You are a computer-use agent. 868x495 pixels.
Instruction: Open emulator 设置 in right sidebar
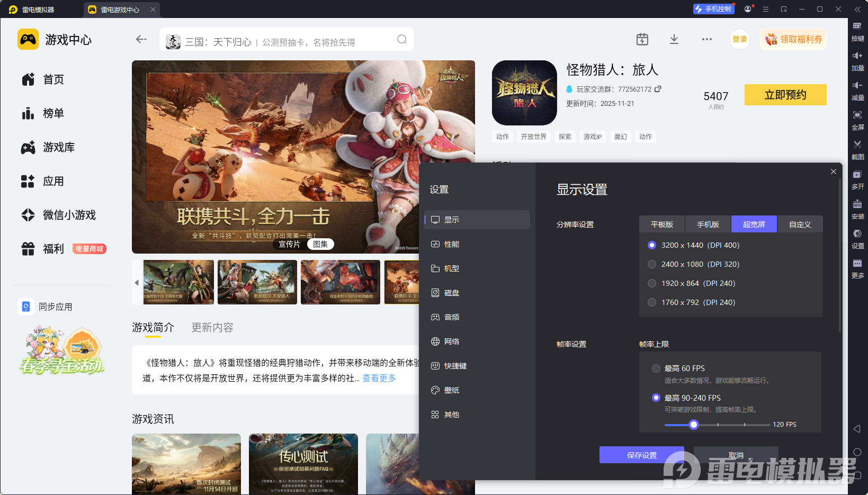click(x=857, y=238)
